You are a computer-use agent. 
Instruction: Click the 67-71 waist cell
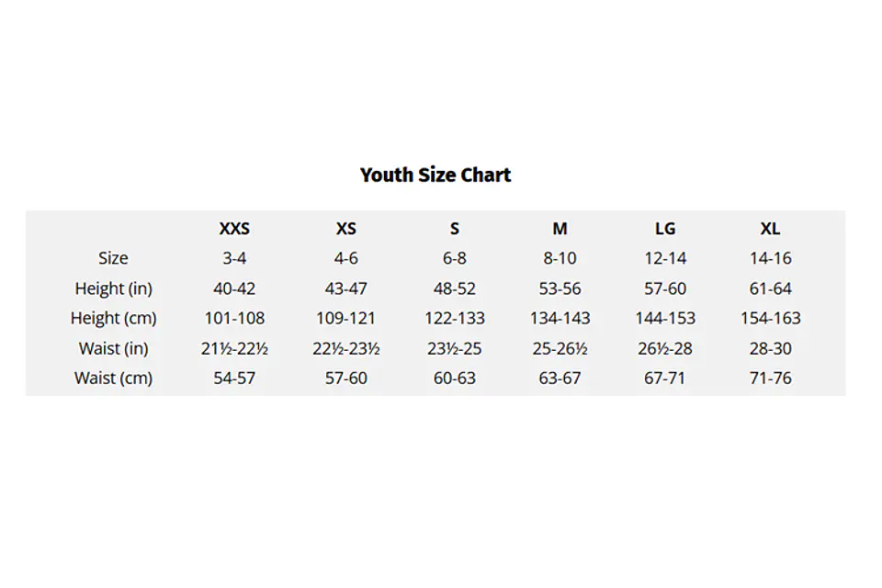(x=665, y=378)
